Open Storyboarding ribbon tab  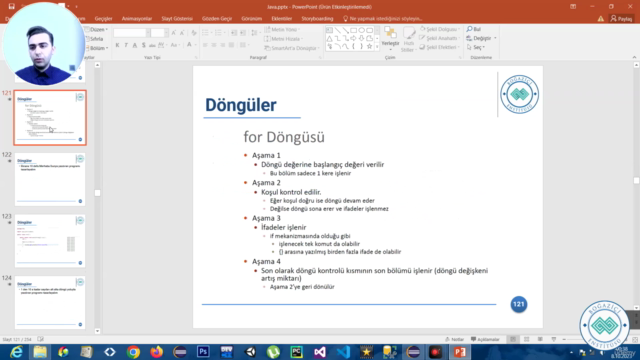point(317,19)
